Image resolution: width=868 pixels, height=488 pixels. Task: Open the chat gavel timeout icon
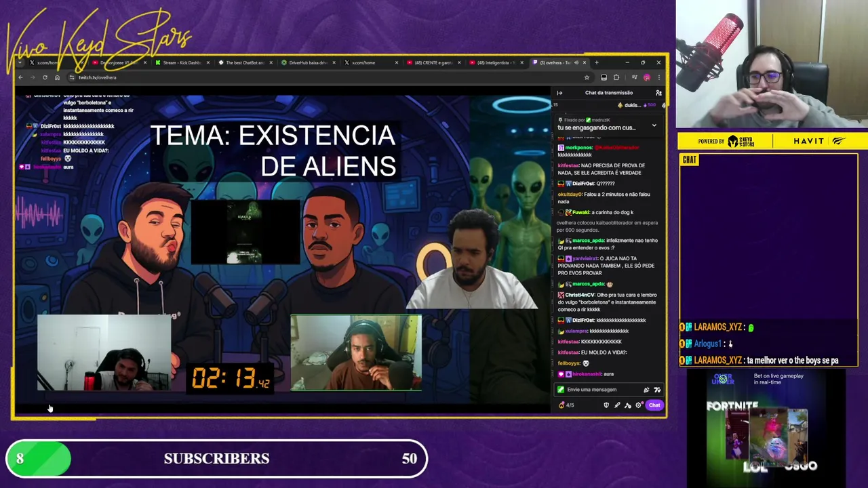(x=628, y=405)
